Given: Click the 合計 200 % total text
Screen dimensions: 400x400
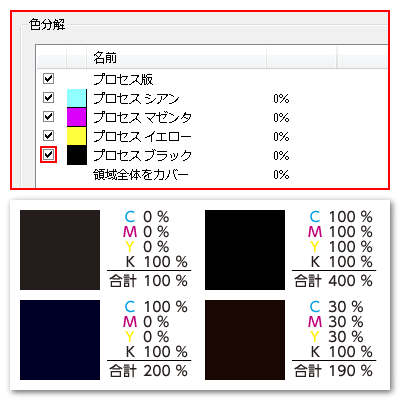Looking at the screenshot, I should tap(149, 371).
